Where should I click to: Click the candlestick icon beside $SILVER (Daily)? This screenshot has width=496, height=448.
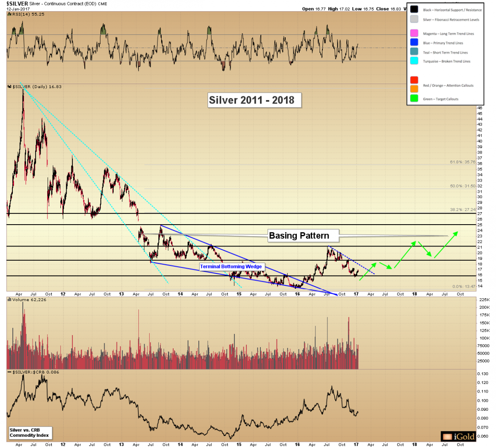tap(10, 87)
